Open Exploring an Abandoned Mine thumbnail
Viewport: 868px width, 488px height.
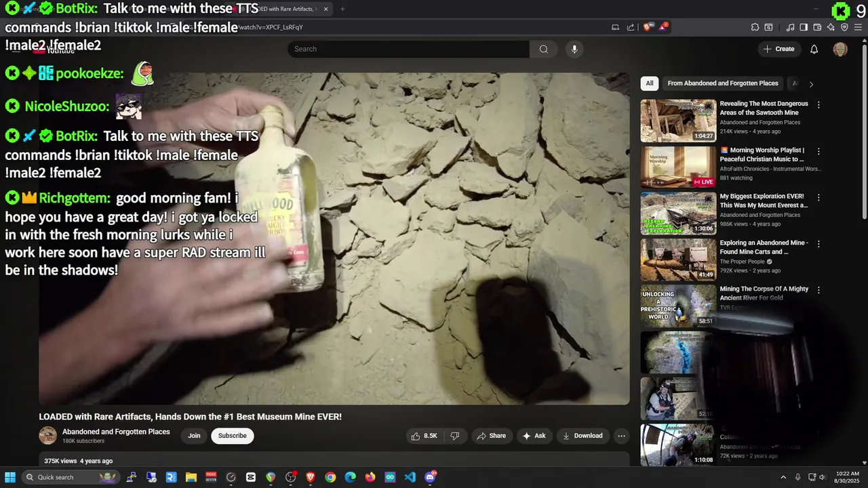[x=678, y=260]
